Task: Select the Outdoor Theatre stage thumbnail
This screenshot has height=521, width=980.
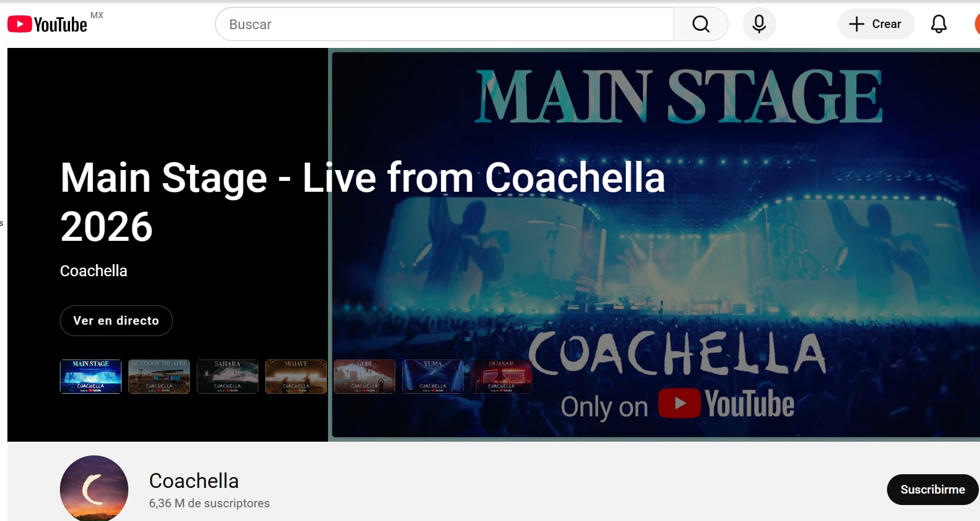Action: click(x=159, y=377)
